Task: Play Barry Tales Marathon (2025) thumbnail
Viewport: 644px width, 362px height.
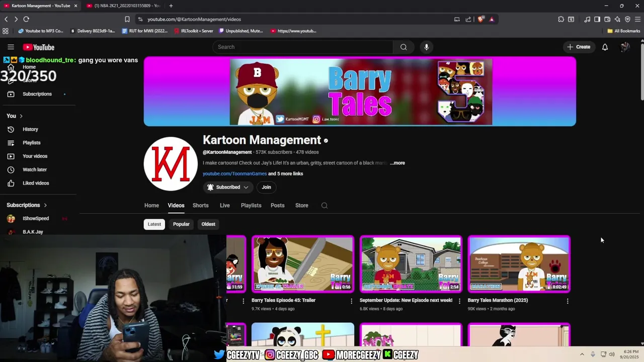Action: [x=519, y=264]
